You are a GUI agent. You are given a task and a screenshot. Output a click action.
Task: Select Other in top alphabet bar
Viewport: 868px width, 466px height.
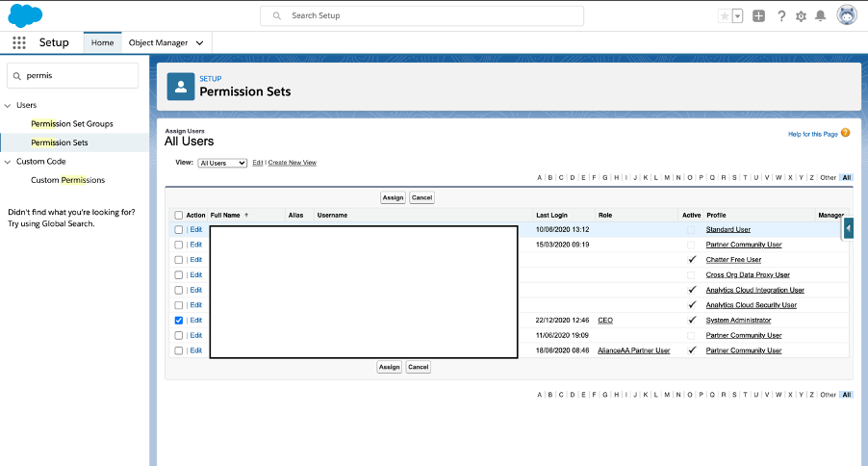coord(829,178)
